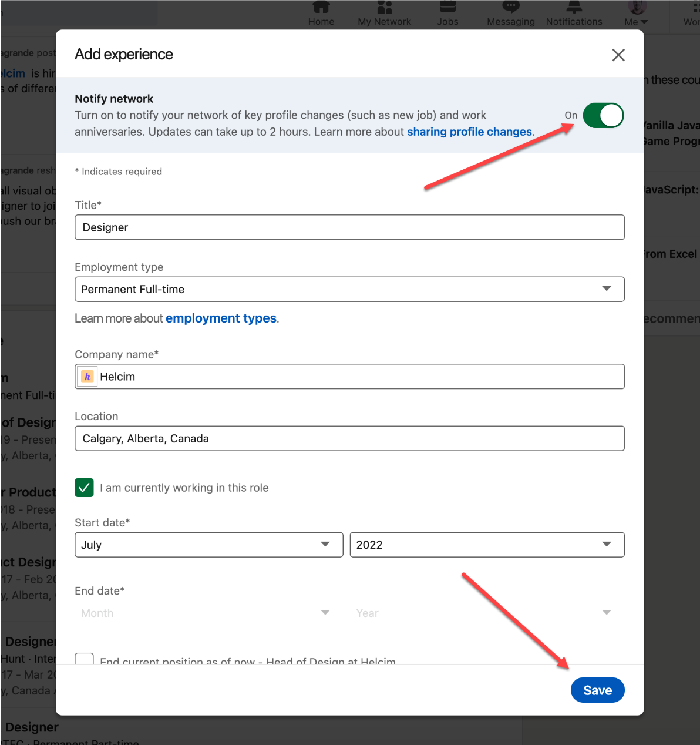Save the new experience entry

tap(597, 690)
